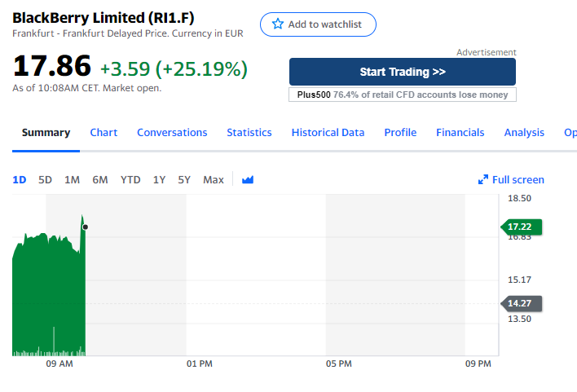Click the Full screen link
This screenshot has height=392, width=577.
[x=511, y=179]
